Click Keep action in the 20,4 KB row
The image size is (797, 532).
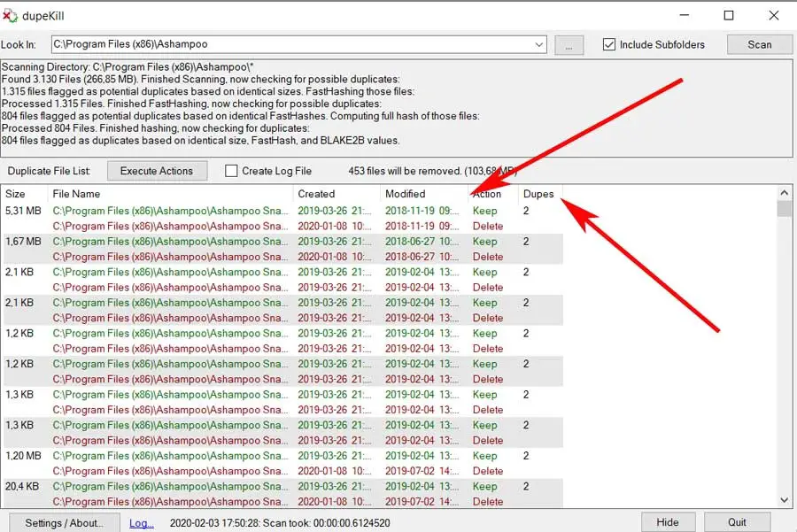point(485,486)
